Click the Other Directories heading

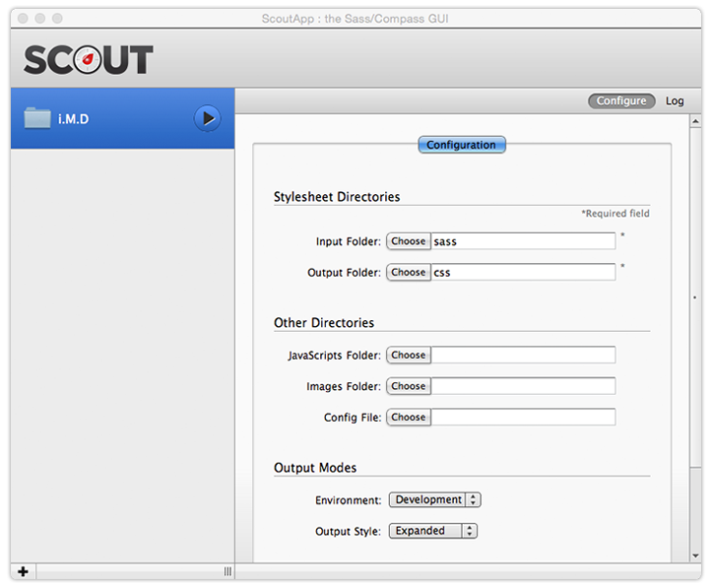coord(324,322)
